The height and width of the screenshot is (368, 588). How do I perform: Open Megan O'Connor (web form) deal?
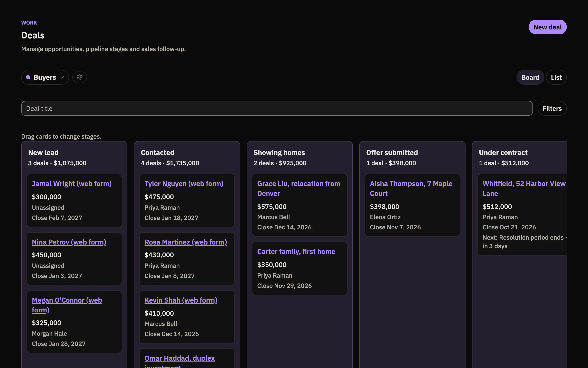(x=67, y=305)
